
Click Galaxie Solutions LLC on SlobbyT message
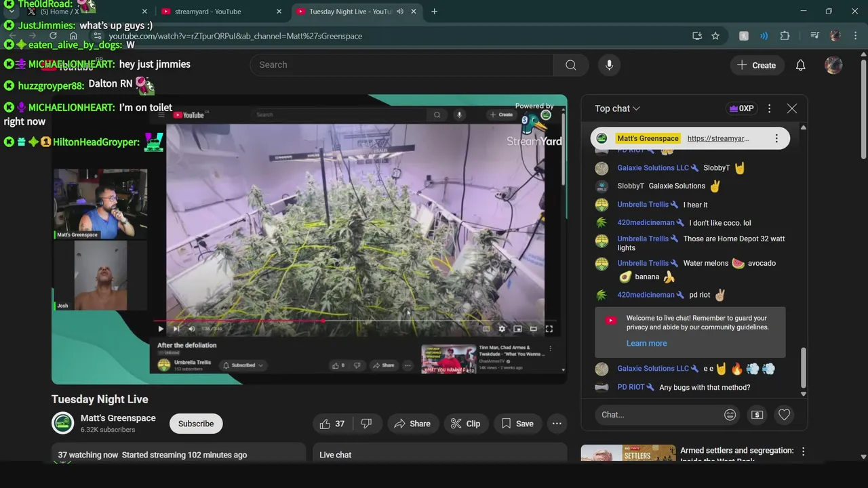tap(653, 168)
